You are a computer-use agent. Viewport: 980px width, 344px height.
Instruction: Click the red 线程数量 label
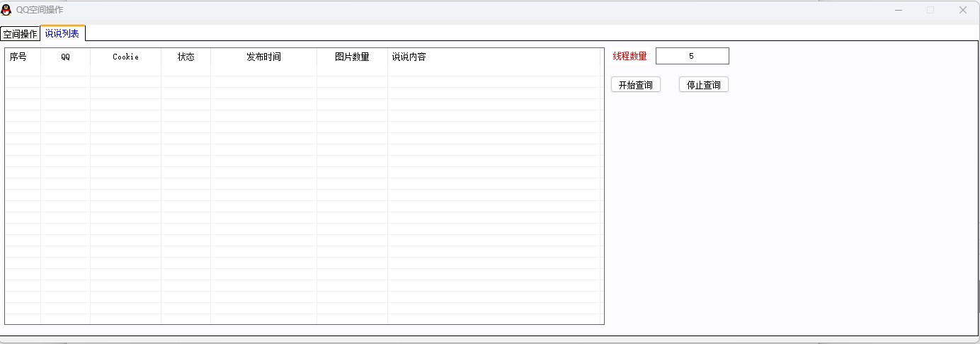coord(629,57)
